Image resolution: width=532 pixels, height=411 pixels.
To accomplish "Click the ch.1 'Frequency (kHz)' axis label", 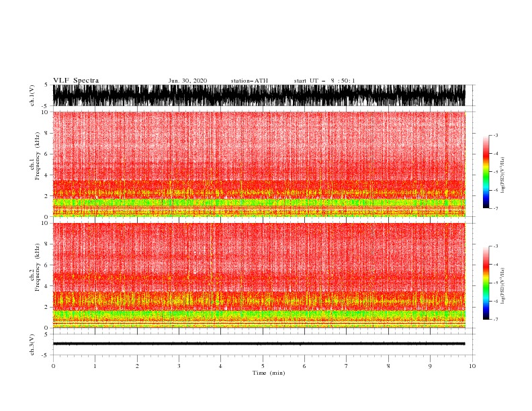I will [38, 156].
